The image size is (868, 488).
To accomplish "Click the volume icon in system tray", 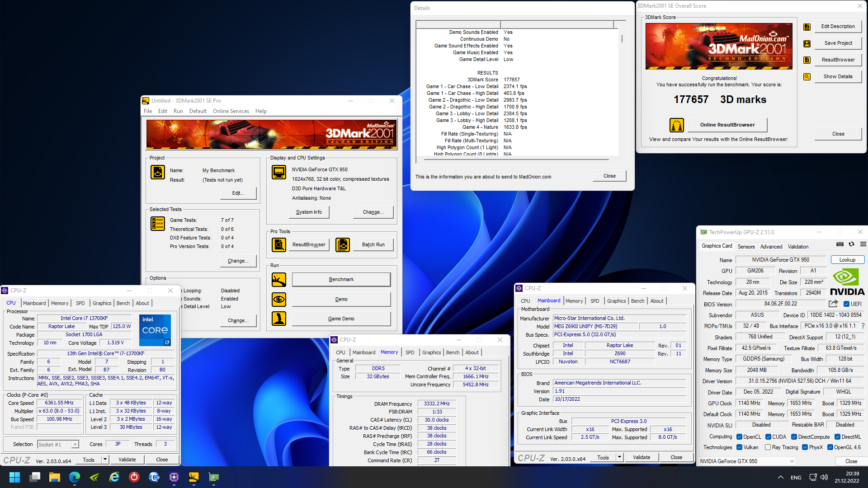I will (824, 478).
